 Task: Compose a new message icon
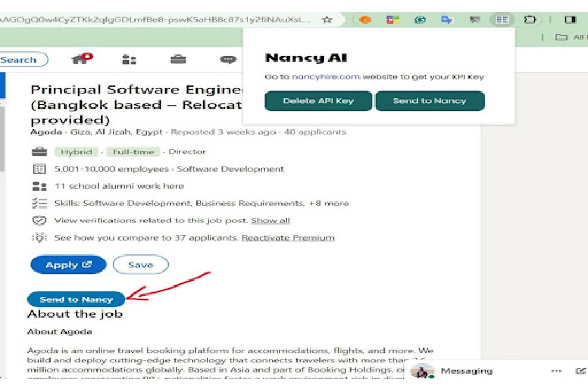[x=581, y=371]
